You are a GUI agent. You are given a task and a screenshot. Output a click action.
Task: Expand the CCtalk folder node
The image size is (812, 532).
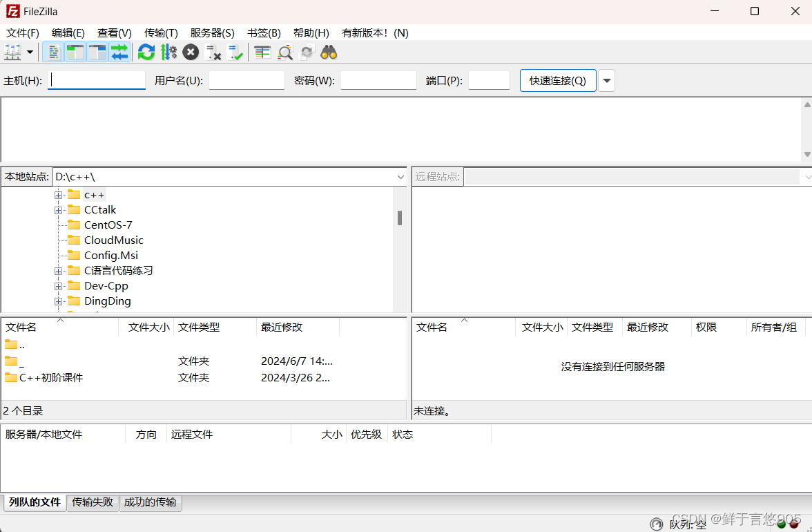pyautogui.click(x=58, y=210)
